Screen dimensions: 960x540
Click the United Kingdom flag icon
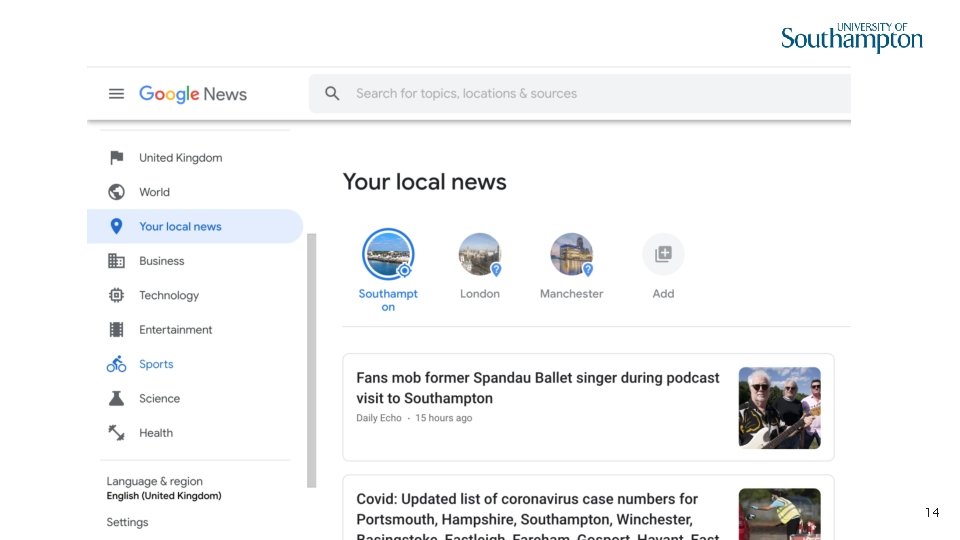(x=116, y=157)
